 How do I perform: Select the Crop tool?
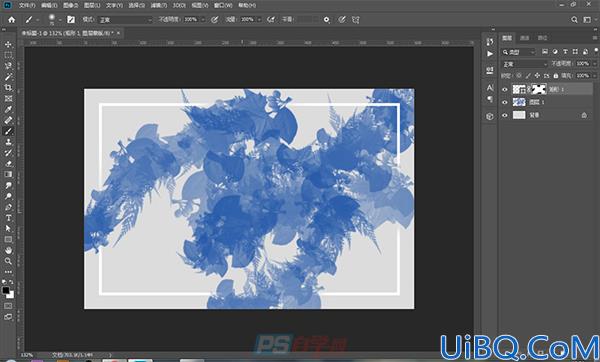(8, 88)
